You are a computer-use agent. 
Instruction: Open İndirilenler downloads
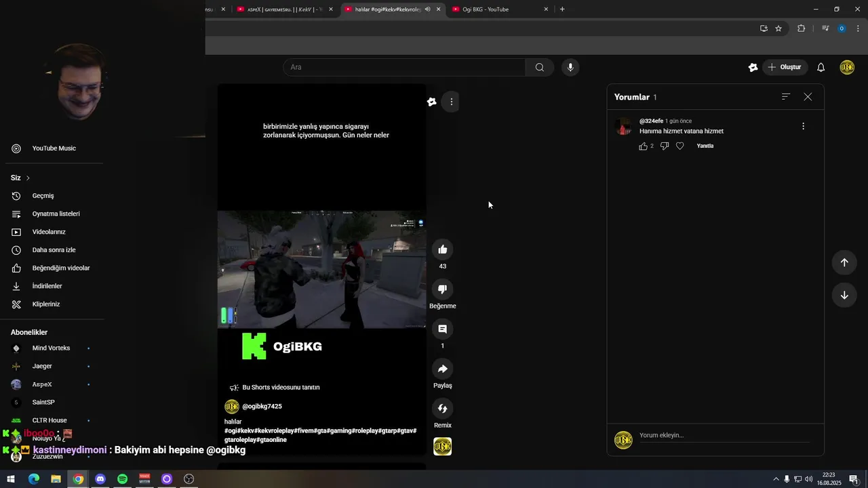click(53, 286)
